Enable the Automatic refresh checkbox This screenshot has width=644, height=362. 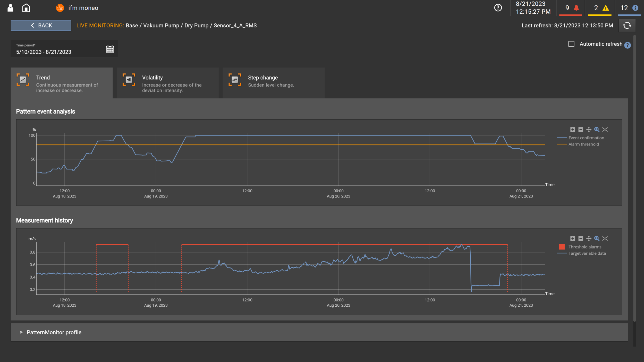(571, 44)
